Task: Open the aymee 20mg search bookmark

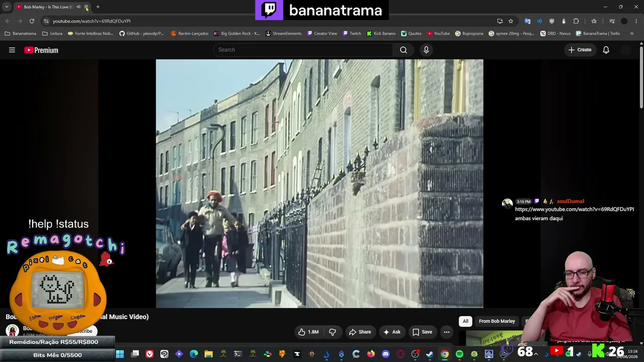Action: [512, 34]
